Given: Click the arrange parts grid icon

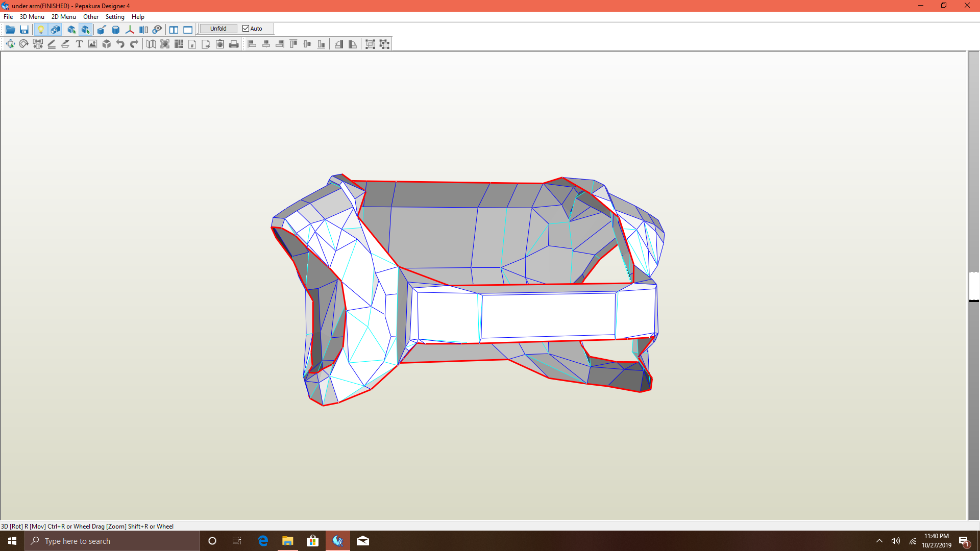Looking at the screenshot, I should pyautogui.click(x=179, y=44).
